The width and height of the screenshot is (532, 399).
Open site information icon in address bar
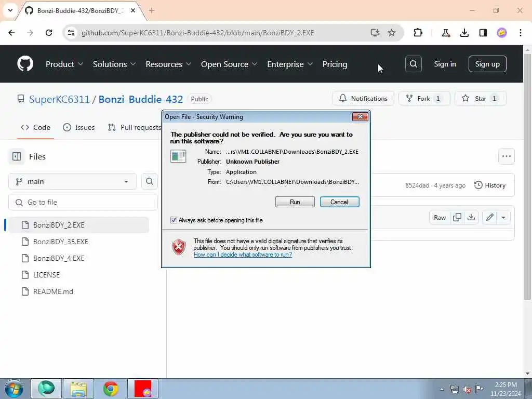pyautogui.click(x=71, y=33)
